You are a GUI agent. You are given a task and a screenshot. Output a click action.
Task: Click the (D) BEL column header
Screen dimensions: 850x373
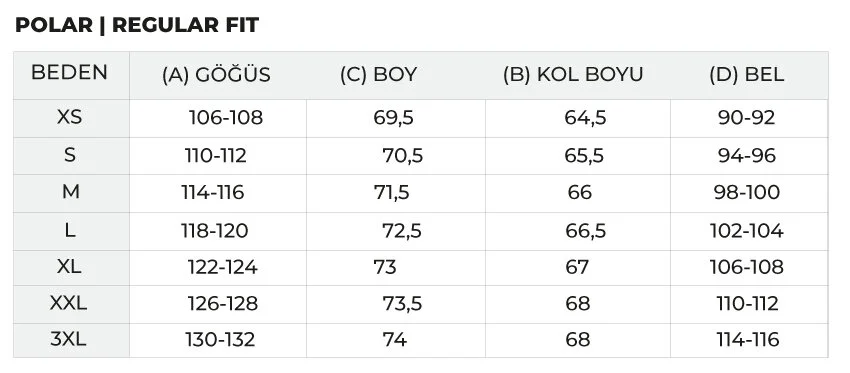click(747, 75)
